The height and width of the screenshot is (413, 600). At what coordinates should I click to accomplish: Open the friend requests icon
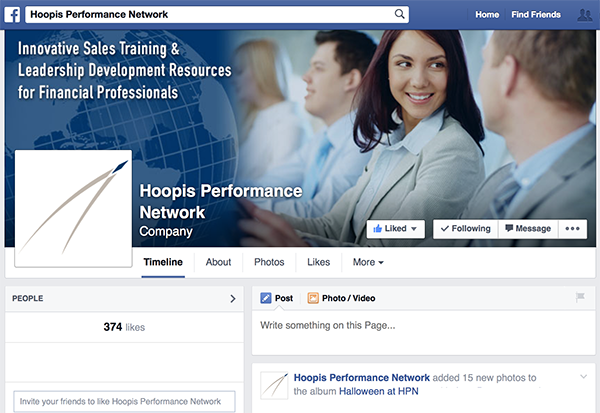tap(584, 15)
